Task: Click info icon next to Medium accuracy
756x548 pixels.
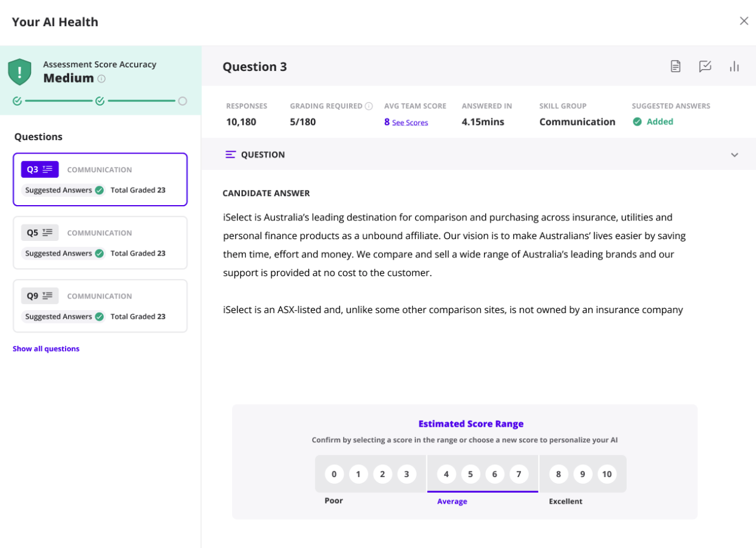Action: click(x=101, y=79)
